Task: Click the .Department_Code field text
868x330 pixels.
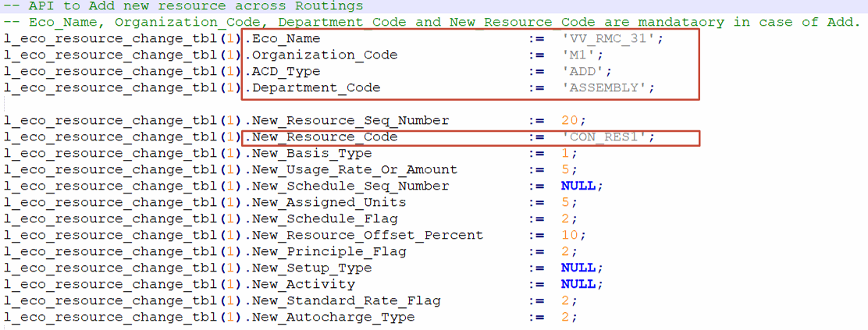Action: [313, 87]
